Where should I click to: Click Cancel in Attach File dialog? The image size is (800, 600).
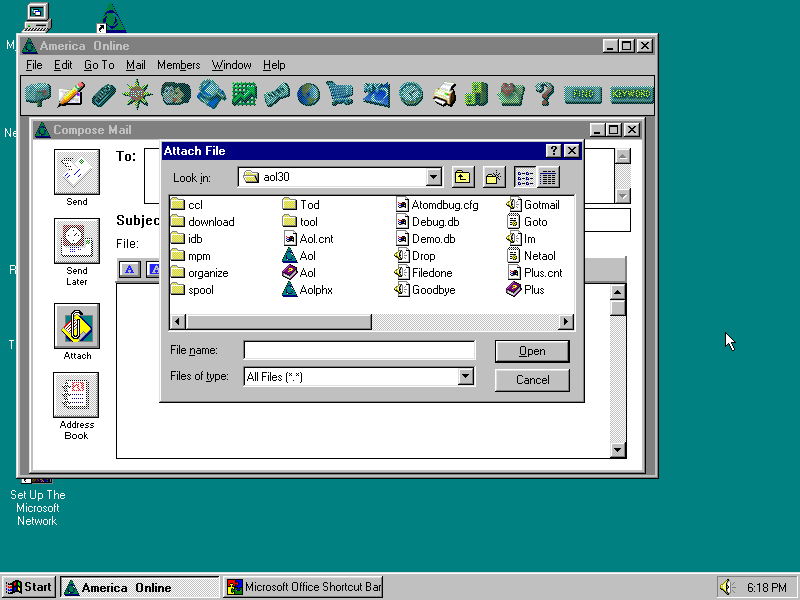click(532, 380)
